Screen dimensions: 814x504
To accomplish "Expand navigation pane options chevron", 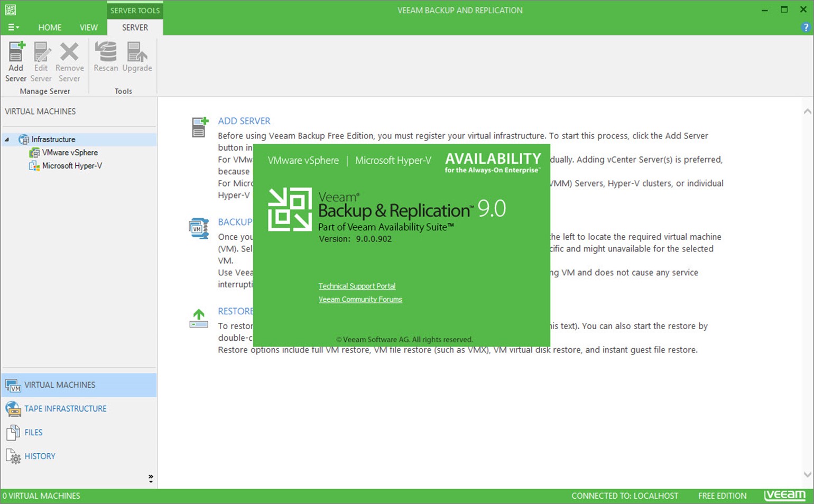I will (151, 479).
